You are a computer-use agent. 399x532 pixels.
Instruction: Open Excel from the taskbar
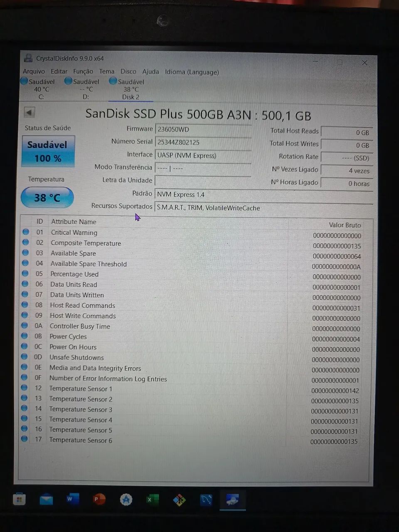tap(153, 500)
